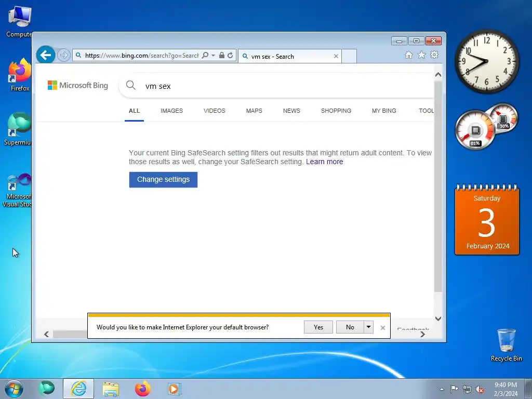Screen dimensions: 532x399
Task: Maximize the Internet Explorer window
Action: pyautogui.click(x=416, y=41)
